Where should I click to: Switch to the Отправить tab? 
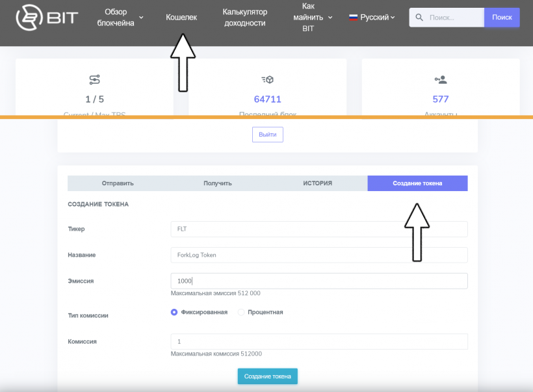click(117, 183)
